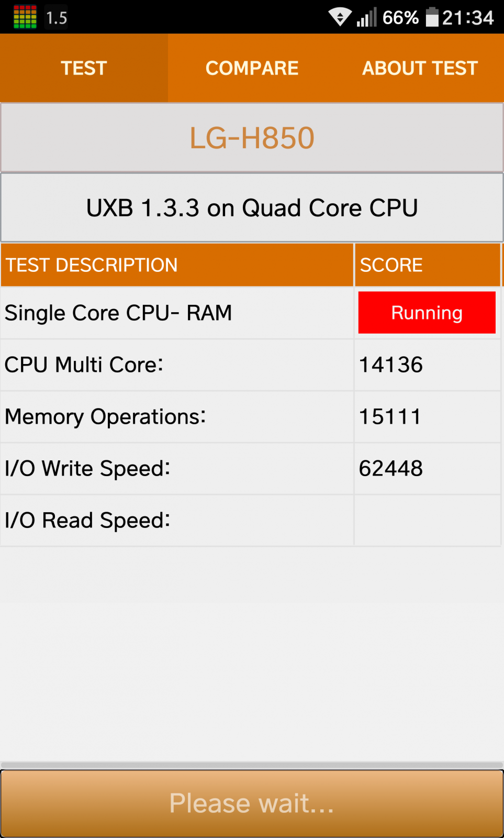Tap the cellular signal bars icon
Image resolution: width=504 pixels, height=838 pixels.
(367, 17)
